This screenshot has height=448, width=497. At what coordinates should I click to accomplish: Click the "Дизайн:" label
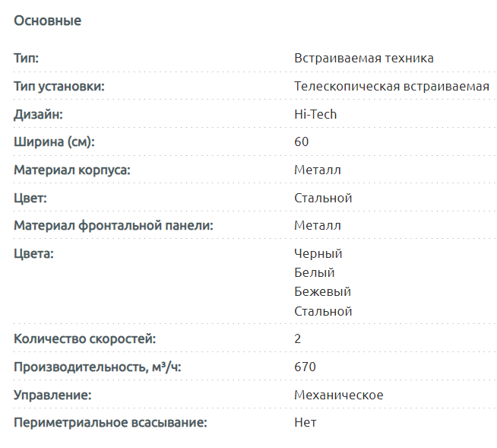coord(38,114)
